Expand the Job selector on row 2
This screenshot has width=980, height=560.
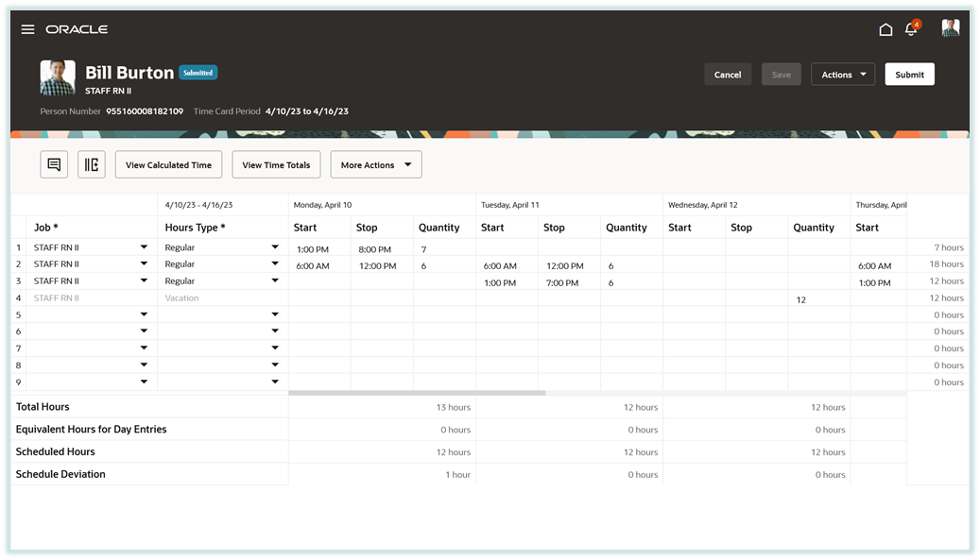click(144, 263)
